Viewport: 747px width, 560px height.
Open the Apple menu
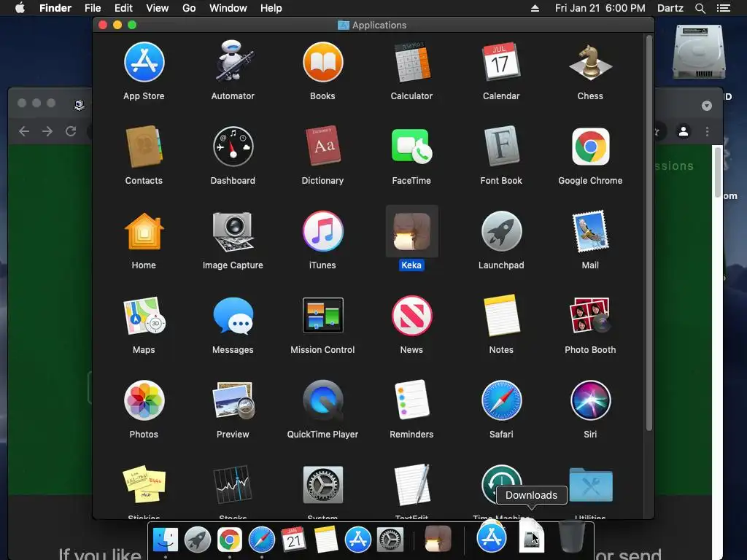20,8
